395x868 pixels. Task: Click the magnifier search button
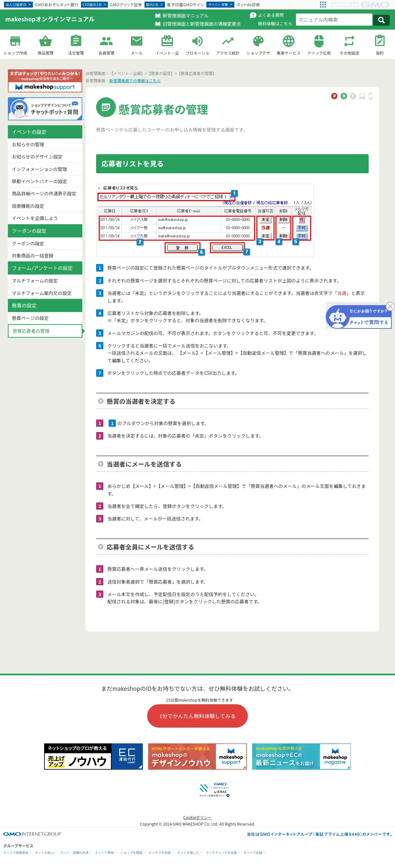tap(381, 20)
